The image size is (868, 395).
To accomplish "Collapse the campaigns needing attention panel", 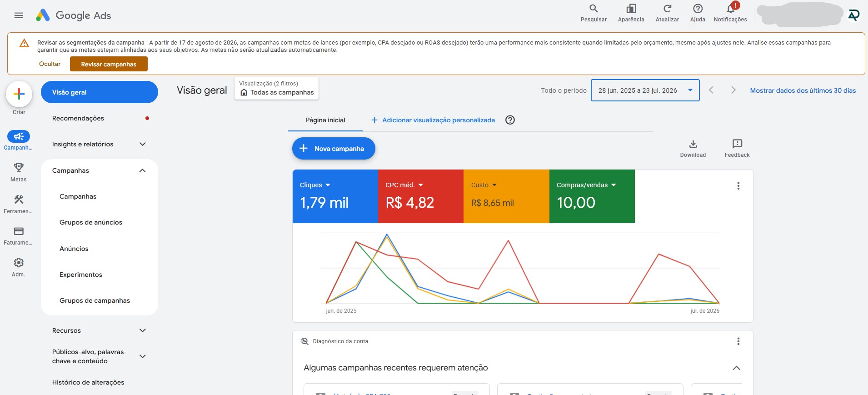I will coord(737,368).
